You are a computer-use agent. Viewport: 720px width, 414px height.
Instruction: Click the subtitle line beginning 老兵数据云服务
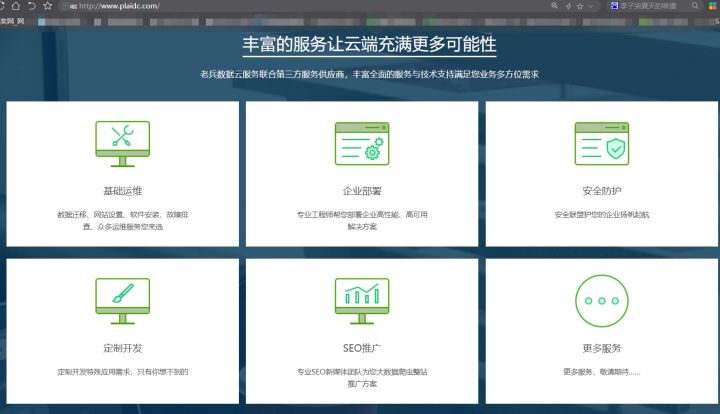click(x=370, y=74)
